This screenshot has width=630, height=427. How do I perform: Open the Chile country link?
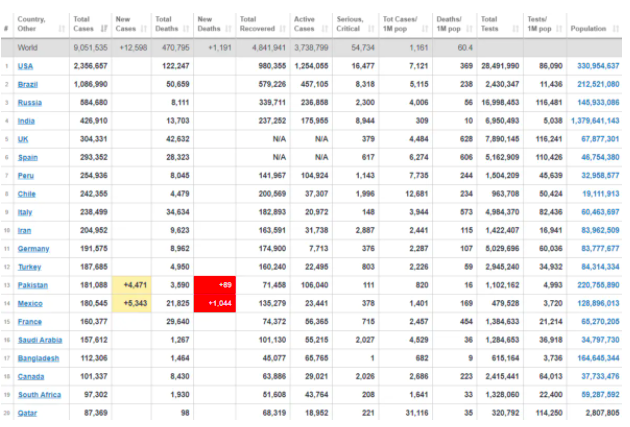(27, 194)
